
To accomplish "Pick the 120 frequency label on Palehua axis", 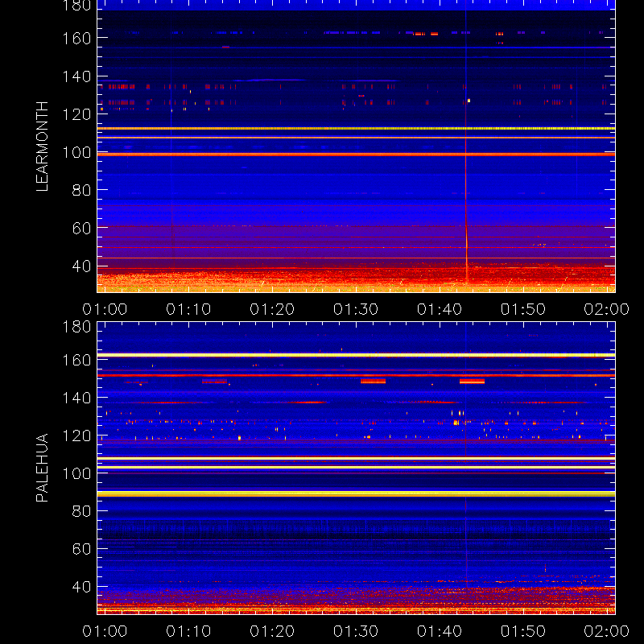I will click(x=76, y=436).
